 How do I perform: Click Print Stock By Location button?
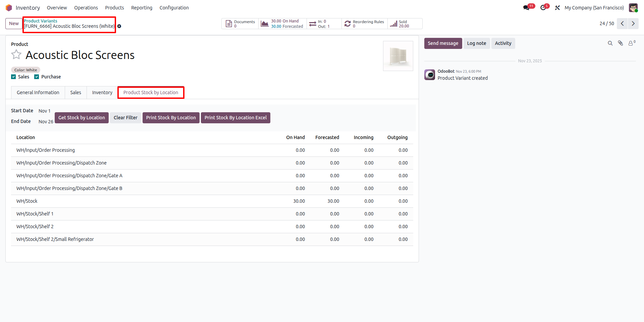(171, 118)
